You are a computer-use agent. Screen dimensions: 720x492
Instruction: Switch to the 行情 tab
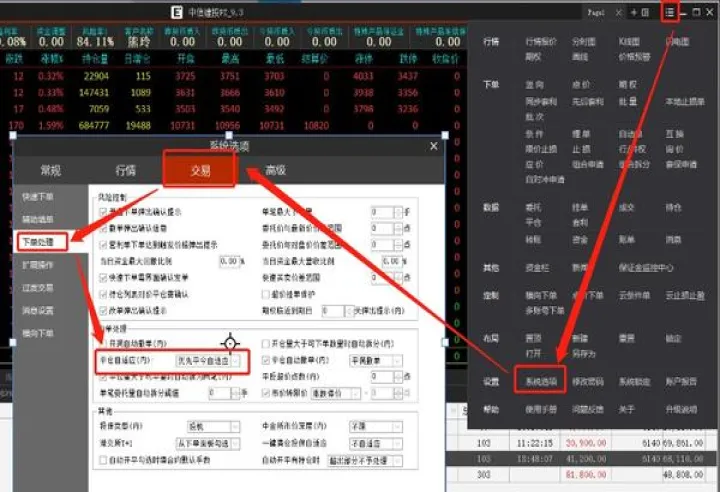coord(125,170)
